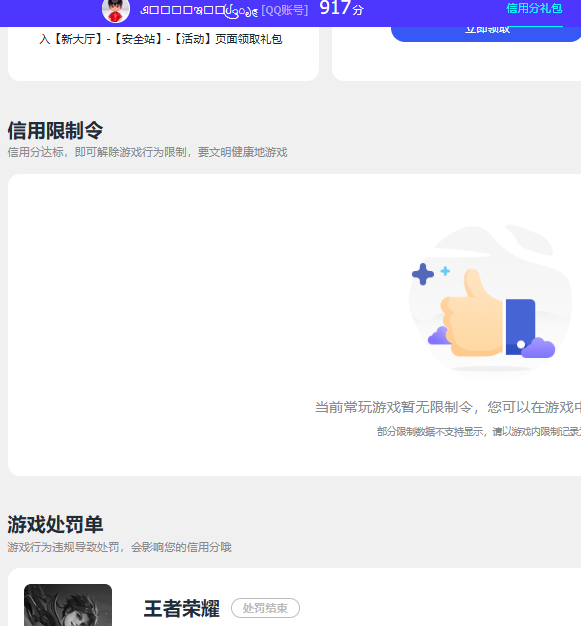Click the thumbs-up illustration
The image size is (581, 626).
tap(490, 301)
